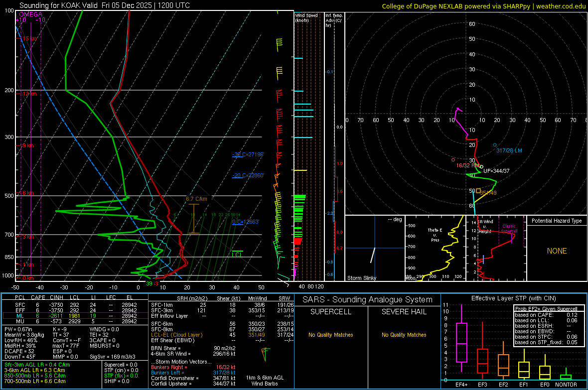Select the 500 pressure level label
The height and width of the screenshot is (390, 588).
coord(9,196)
